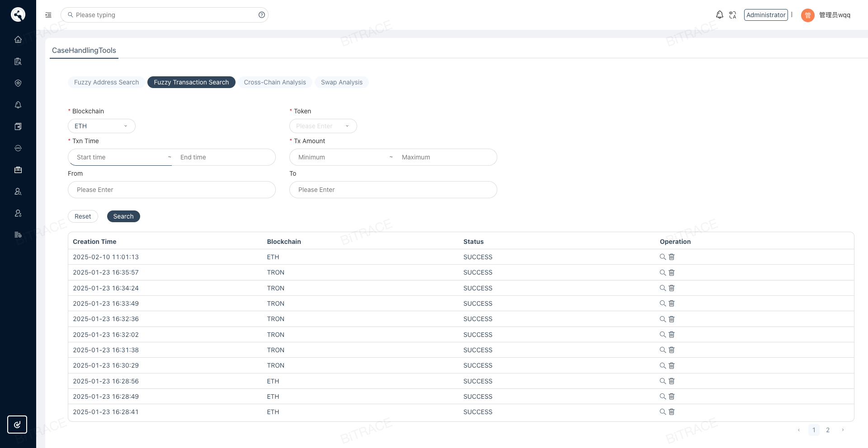Click the Search button
This screenshot has width=868, height=448.
pyautogui.click(x=123, y=216)
